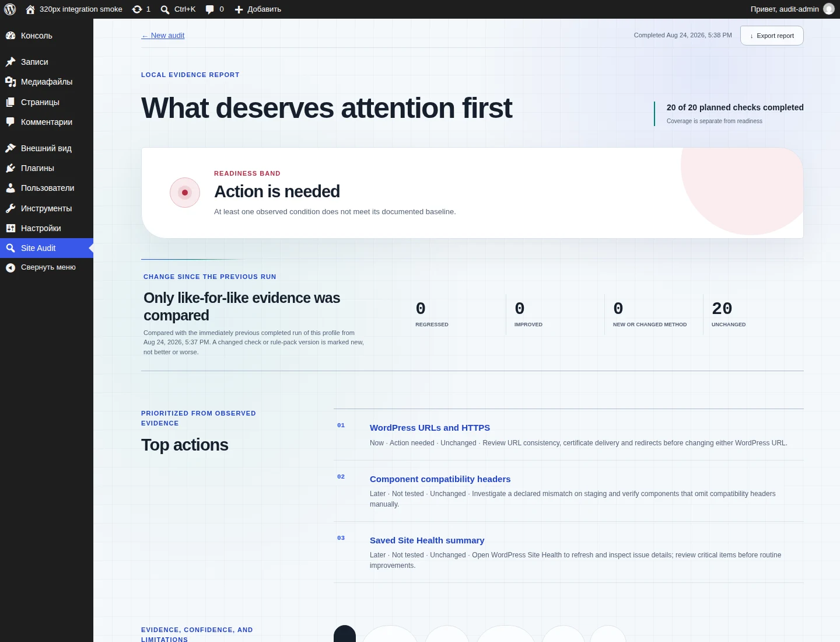Open Saved Site Health summary action

pos(427,540)
